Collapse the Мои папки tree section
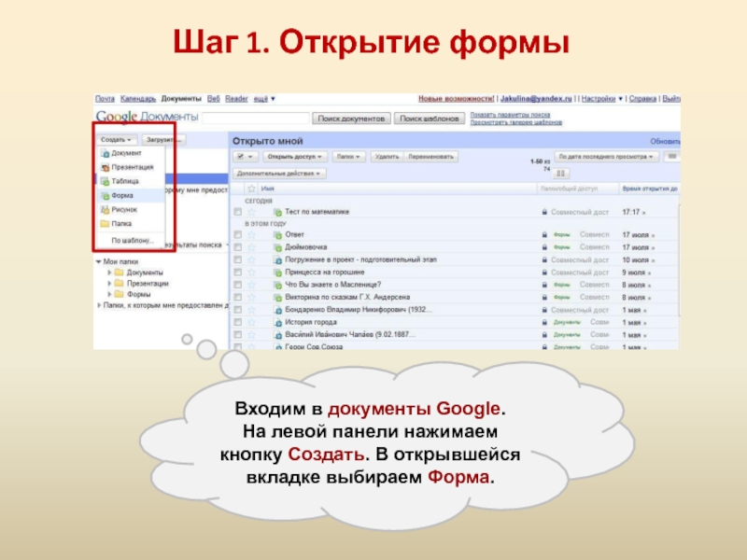 point(99,261)
